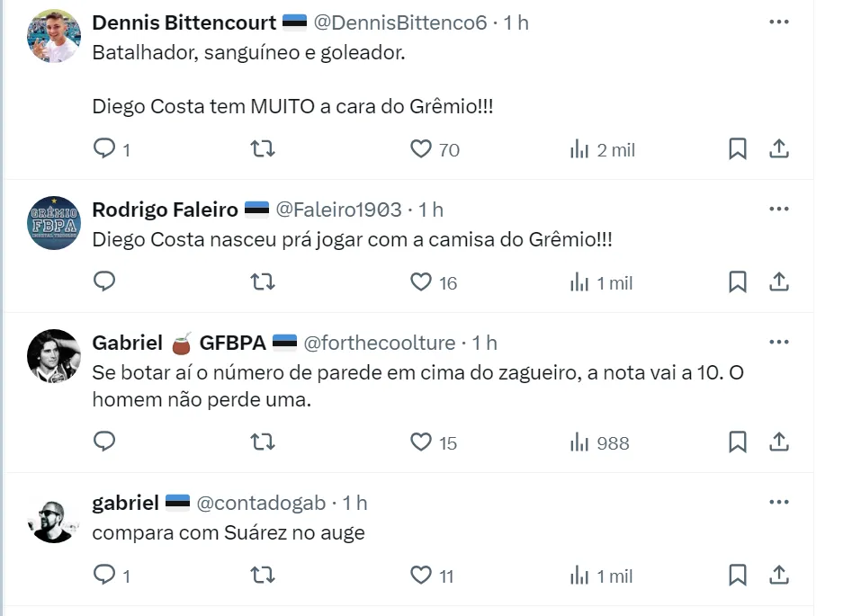Image resolution: width=852 pixels, height=616 pixels.
Task: Share Dennis Bittencourt's tweet
Action: [780, 149]
